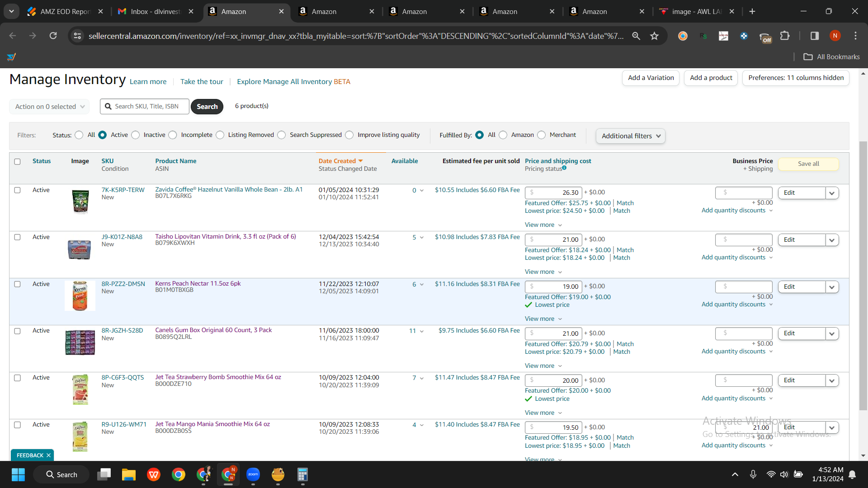
Task: Click the Add a product button
Action: (711, 78)
